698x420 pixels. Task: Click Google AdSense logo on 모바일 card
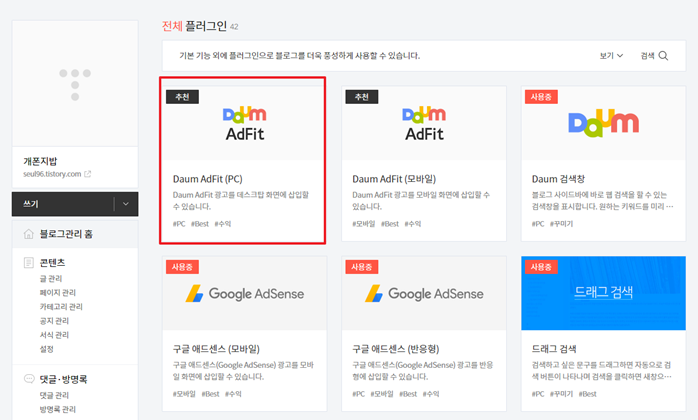point(244,294)
